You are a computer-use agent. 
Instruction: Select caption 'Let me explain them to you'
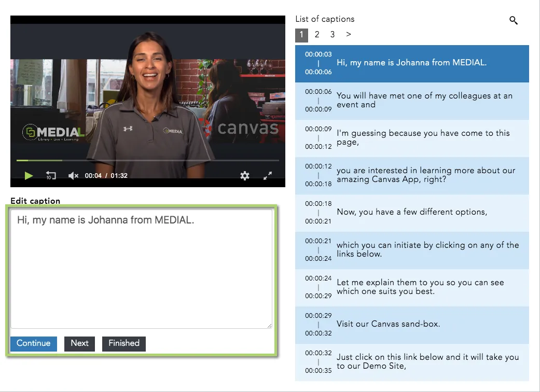tap(412, 287)
